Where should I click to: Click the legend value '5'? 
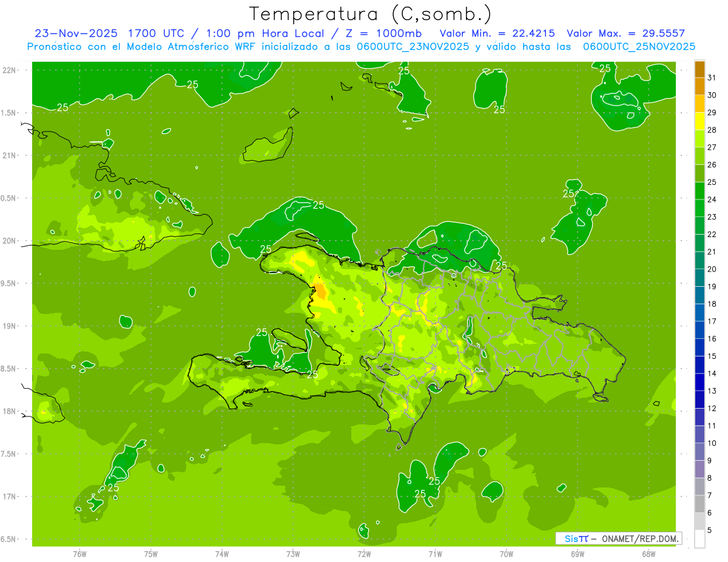[x=710, y=530]
